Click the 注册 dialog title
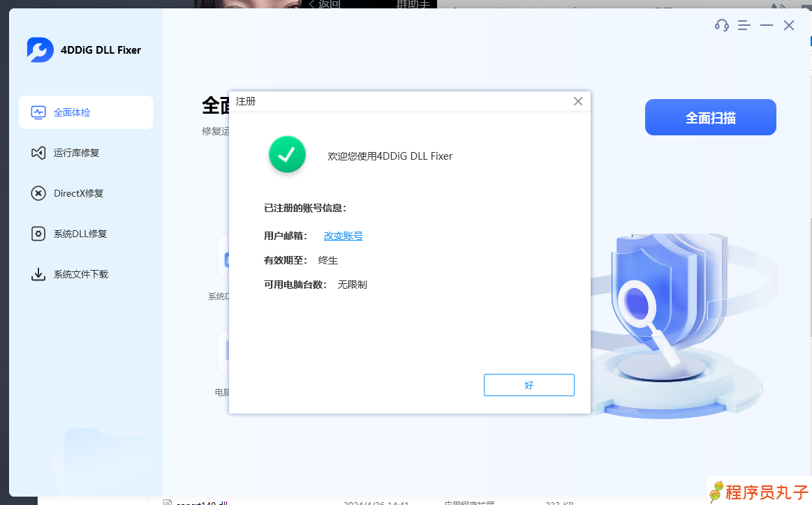 click(x=246, y=101)
